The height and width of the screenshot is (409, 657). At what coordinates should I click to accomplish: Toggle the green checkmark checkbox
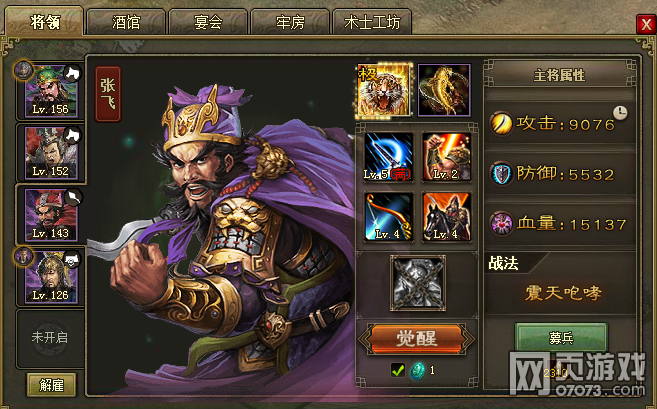pos(398,370)
